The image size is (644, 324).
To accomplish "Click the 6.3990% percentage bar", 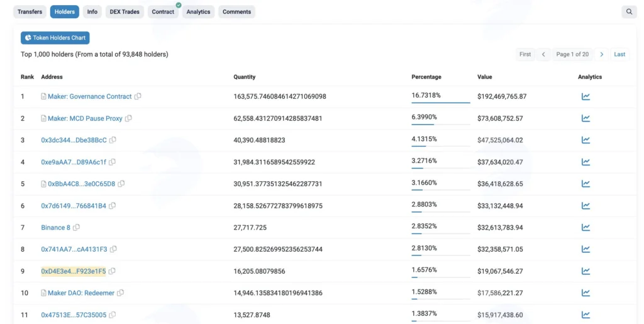I will (x=441, y=124).
